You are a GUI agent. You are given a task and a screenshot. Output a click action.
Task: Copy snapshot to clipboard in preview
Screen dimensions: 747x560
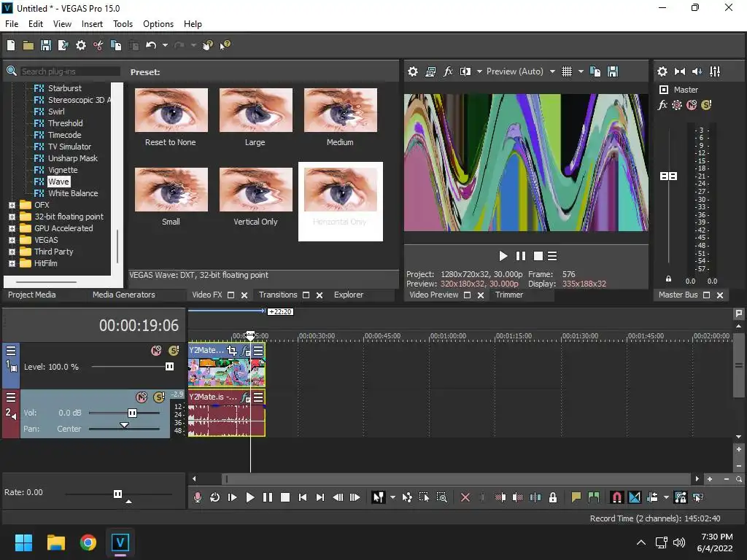tap(595, 71)
